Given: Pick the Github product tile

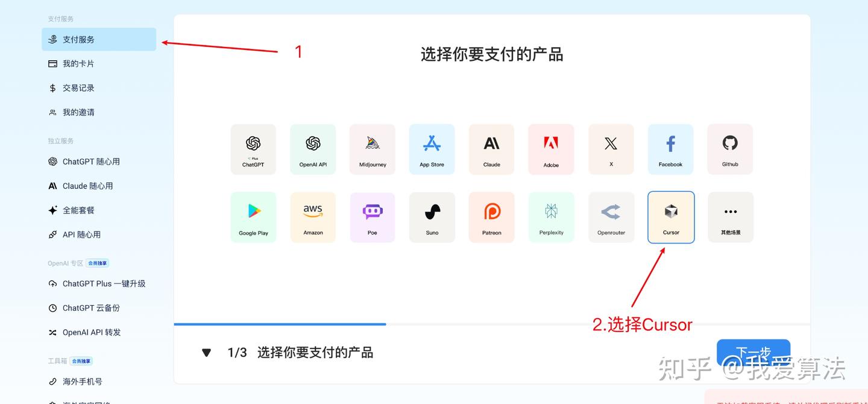Looking at the screenshot, I should [x=730, y=150].
